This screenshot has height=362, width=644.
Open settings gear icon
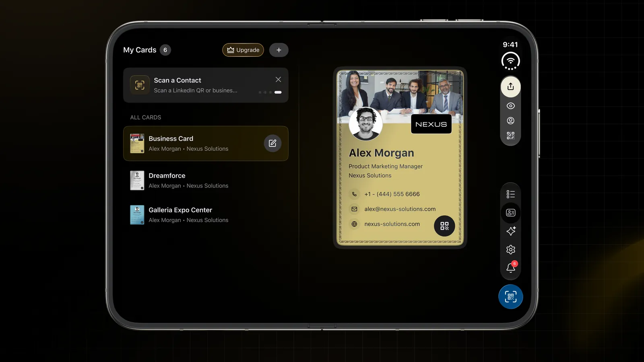click(510, 249)
